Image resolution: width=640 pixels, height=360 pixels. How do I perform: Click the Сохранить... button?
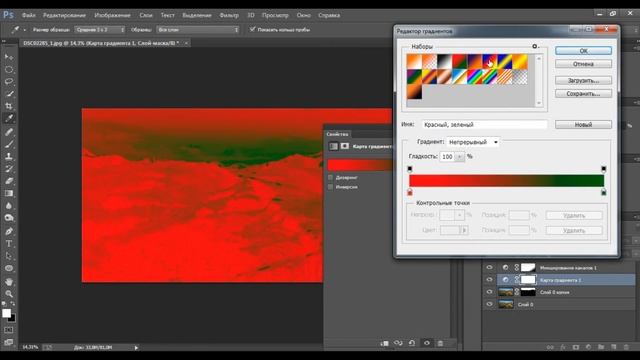[583, 94]
